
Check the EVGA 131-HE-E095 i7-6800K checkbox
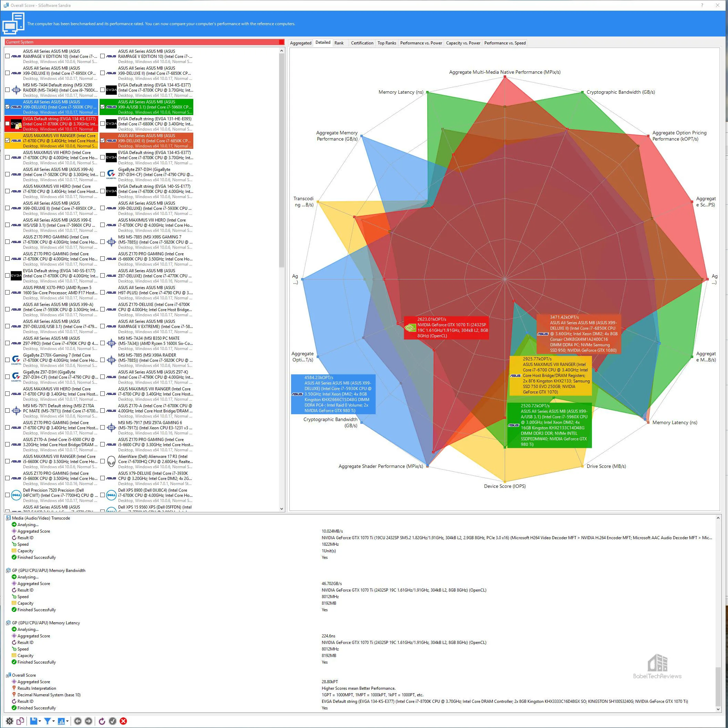(x=102, y=124)
